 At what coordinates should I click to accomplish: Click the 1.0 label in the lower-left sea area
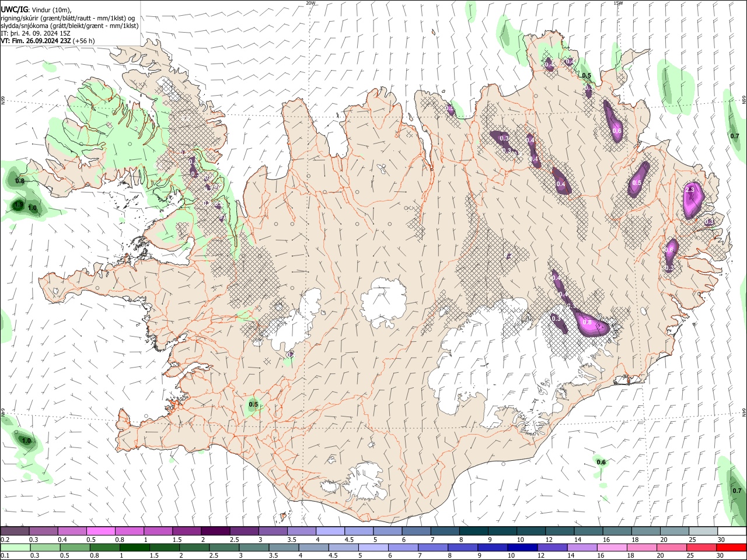point(26,440)
